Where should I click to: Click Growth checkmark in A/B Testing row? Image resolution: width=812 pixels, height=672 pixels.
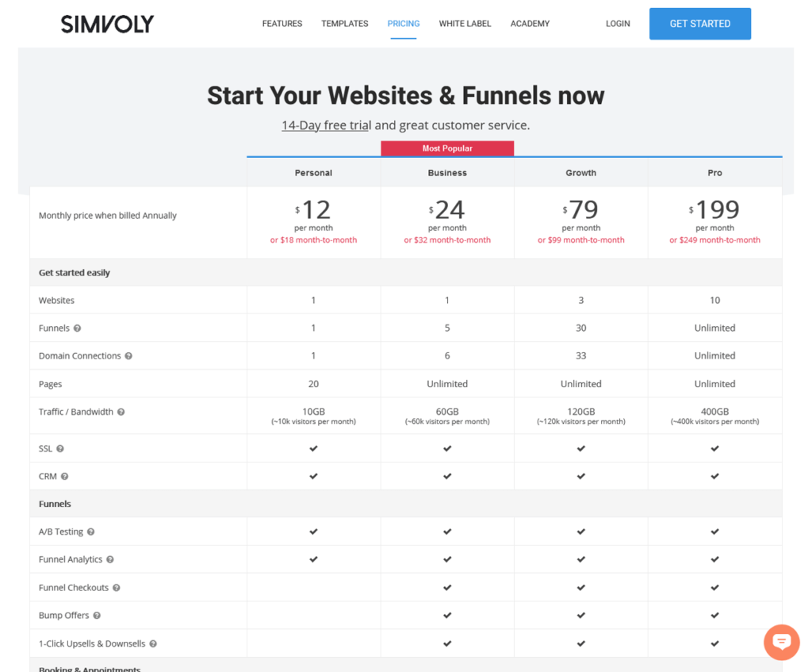pyautogui.click(x=581, y=532)
